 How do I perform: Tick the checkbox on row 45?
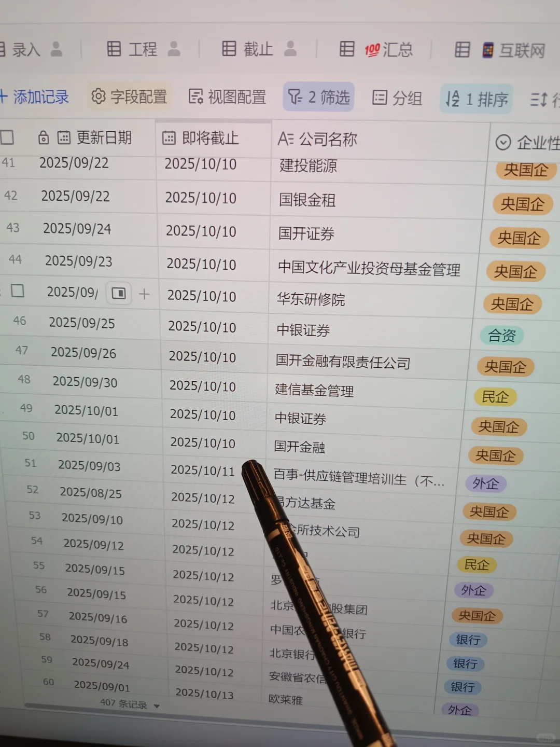(18, 290)
